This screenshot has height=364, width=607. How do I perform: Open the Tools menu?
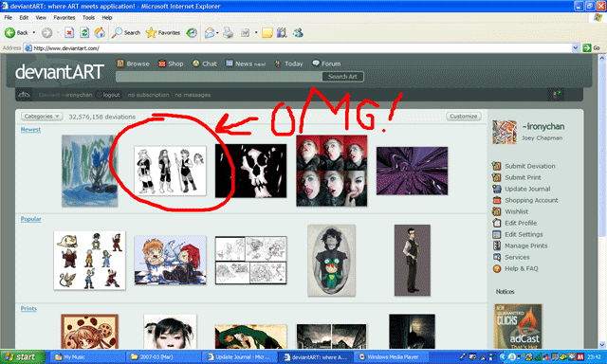pos(88,17)
